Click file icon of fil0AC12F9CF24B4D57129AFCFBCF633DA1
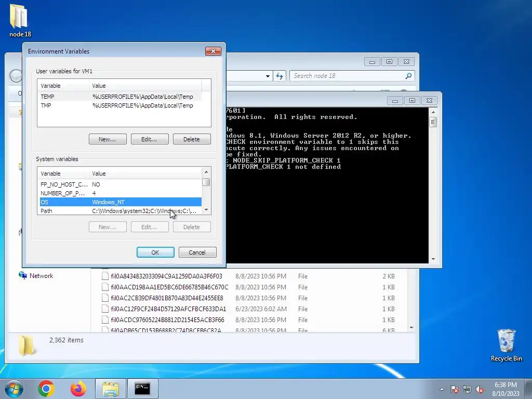Screen dimensions: 532x399 pyautogui.click(x=105, y=309)
